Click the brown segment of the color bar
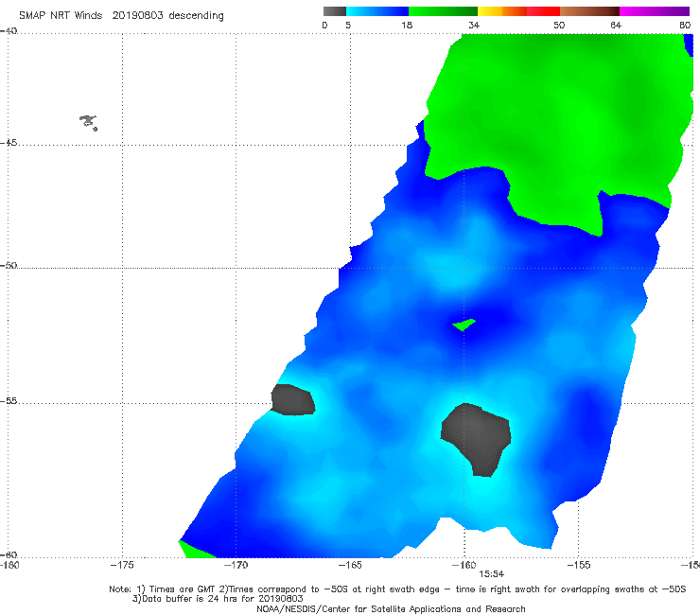This screenshot has height=615, width=700. pos(589,11)
